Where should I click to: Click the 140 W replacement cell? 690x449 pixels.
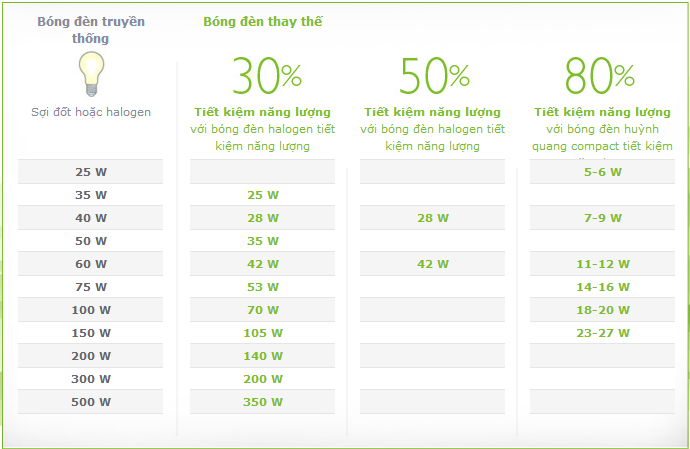click(263, 356)
